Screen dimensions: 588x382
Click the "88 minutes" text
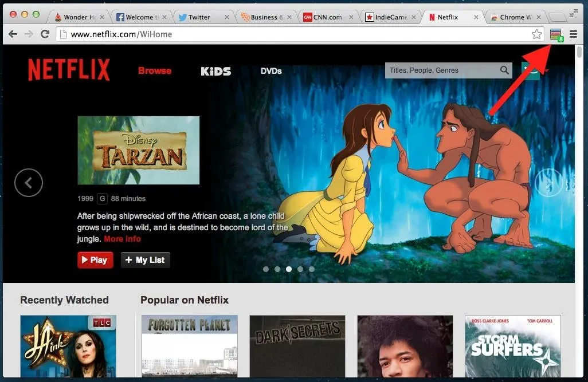point(128,199)
